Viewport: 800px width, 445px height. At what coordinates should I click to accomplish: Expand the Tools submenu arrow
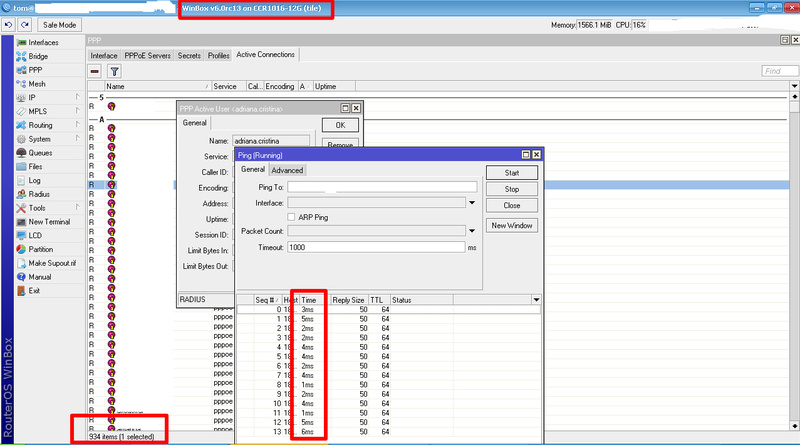78,207
